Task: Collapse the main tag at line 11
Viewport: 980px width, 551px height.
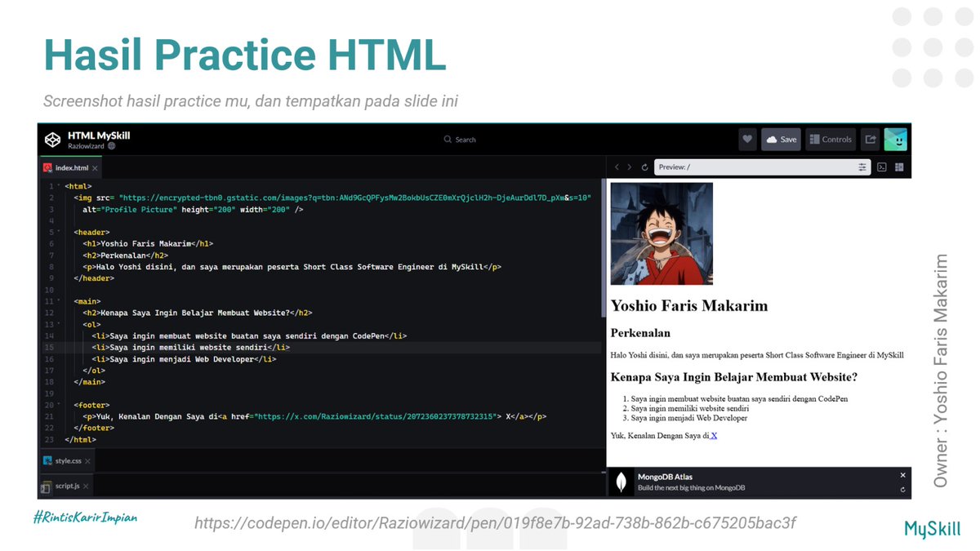Action: click(59, 301)
